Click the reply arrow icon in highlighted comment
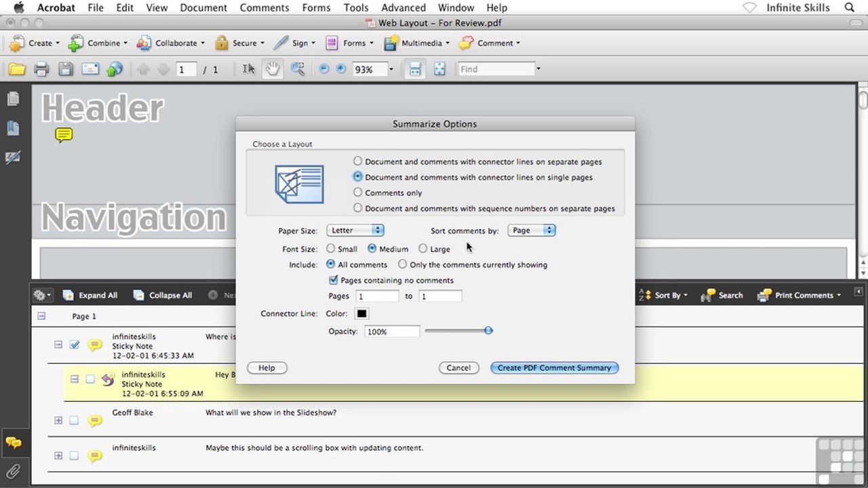The image size is (868, 488). (x=108, y=380)
